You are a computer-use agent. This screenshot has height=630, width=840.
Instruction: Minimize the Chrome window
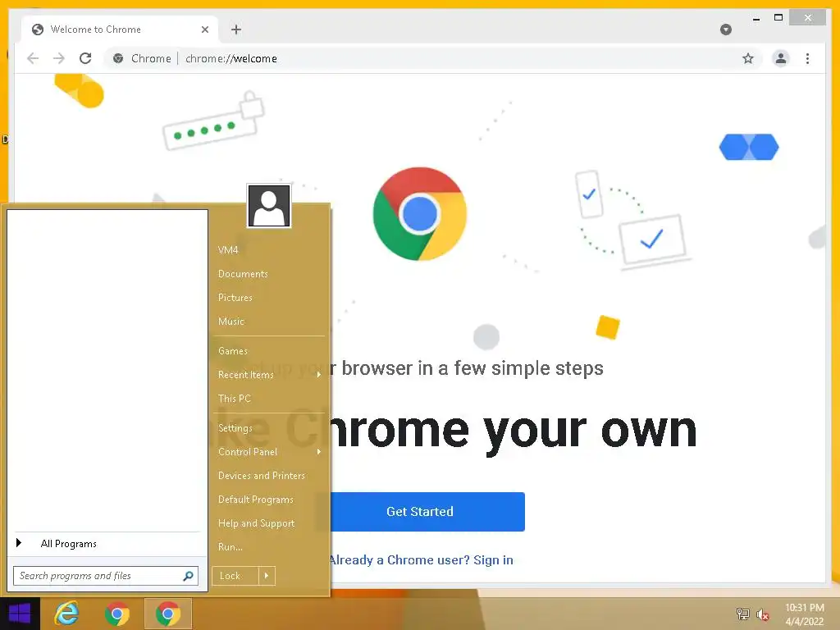click(756, 18)
